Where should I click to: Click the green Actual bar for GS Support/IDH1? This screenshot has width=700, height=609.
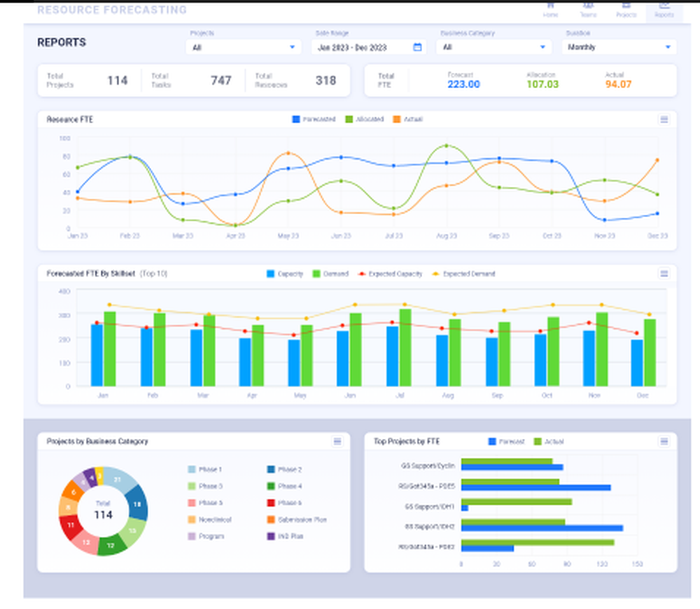pyautogui.click(x=517, y=502)
